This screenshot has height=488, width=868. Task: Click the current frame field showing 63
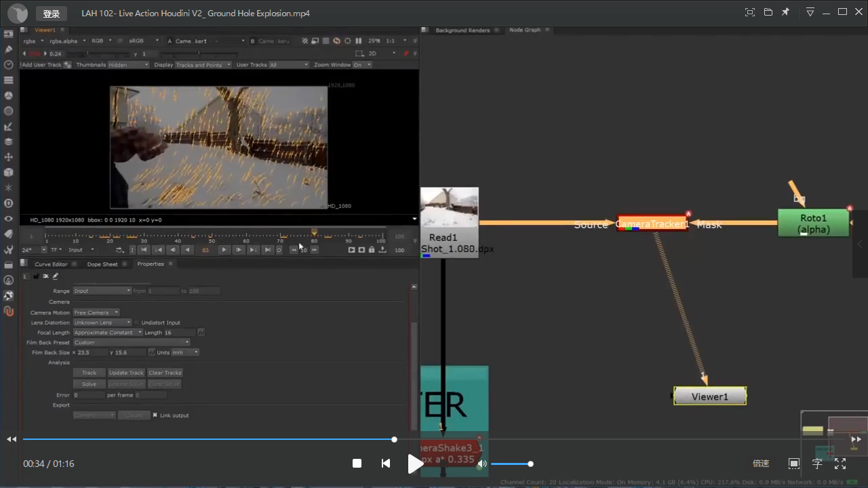tap(205, 250)
